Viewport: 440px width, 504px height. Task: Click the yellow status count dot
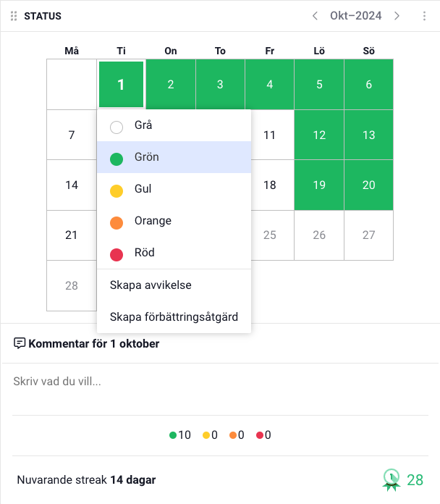(206, 435)
